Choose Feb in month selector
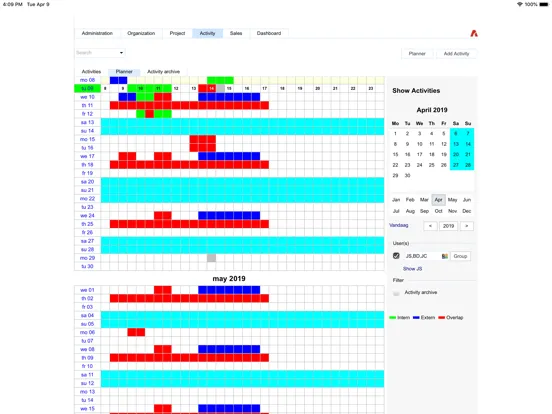The width and height of the screenshot is (552, 414). click(x=410, y=200)
